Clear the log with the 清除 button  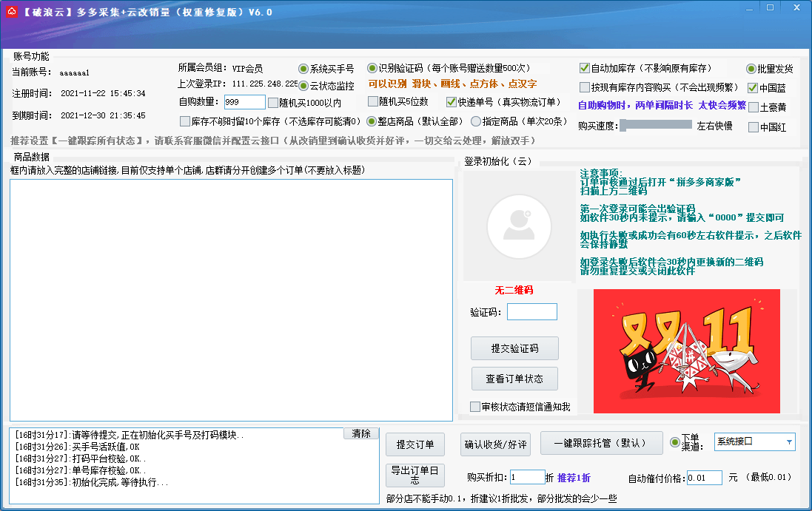[360, 434]
